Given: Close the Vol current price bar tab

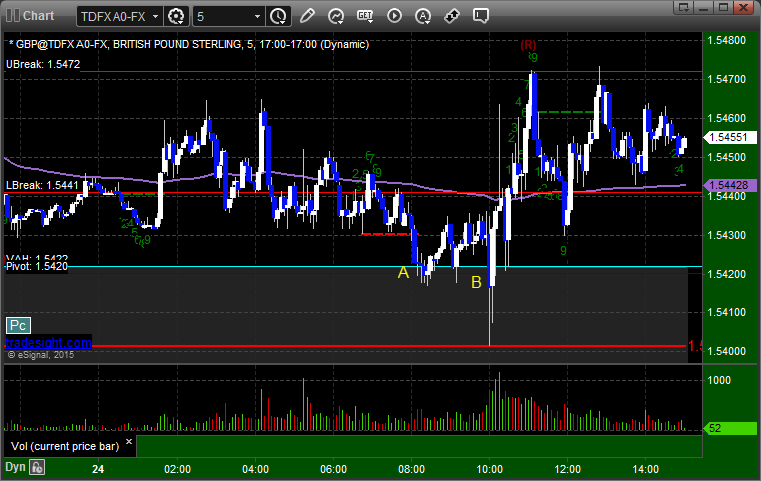Looking at the screenshot, I should click(x=129, y=442).
